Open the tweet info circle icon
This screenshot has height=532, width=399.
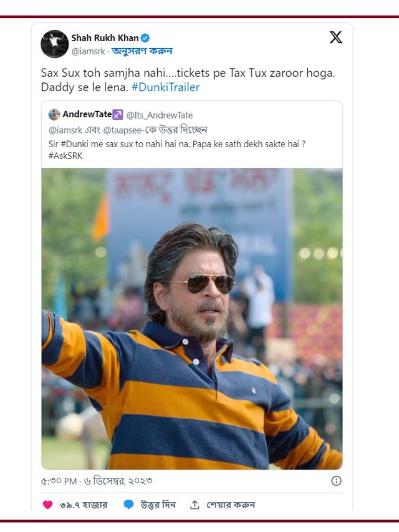[336, 481]
